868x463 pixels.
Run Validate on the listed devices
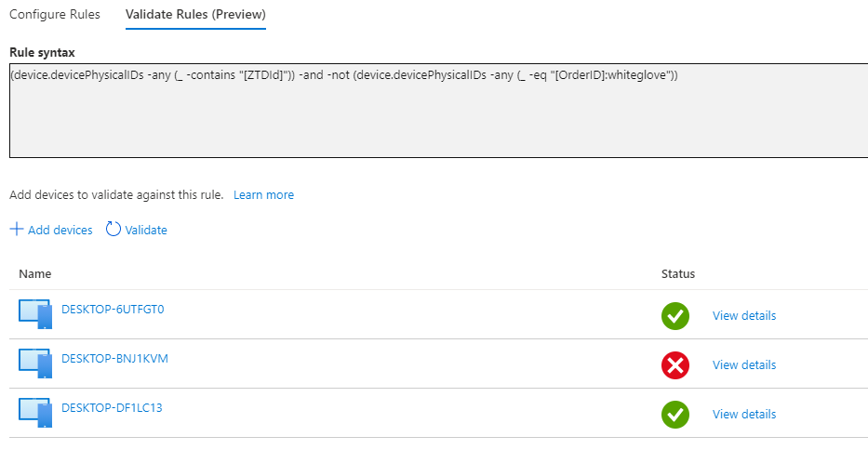click(146, 230)
